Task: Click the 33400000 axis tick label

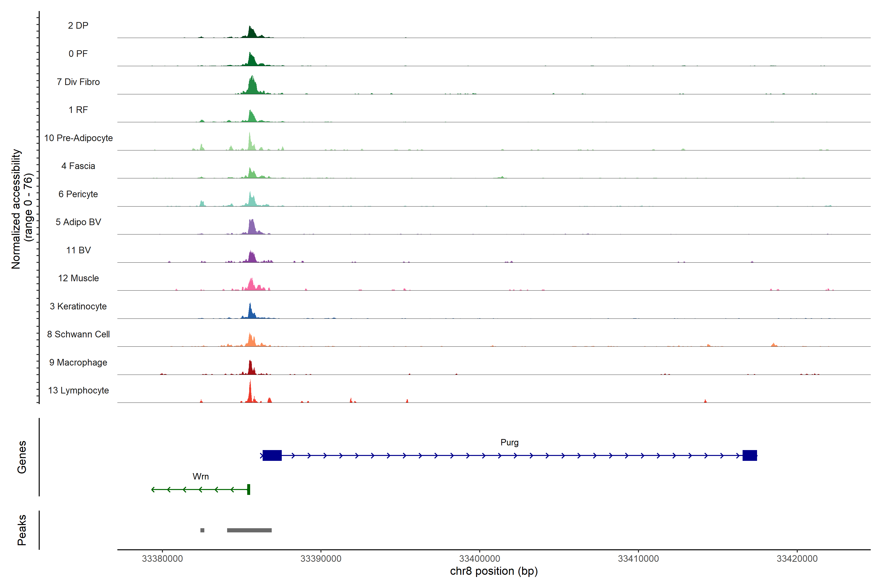Action: 480,558
